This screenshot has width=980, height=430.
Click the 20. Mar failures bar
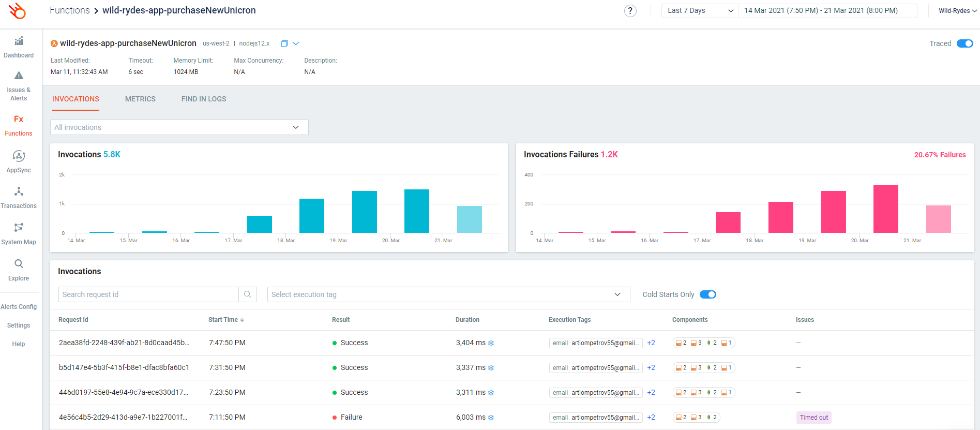pyautogui.click(x=886, y=209)
